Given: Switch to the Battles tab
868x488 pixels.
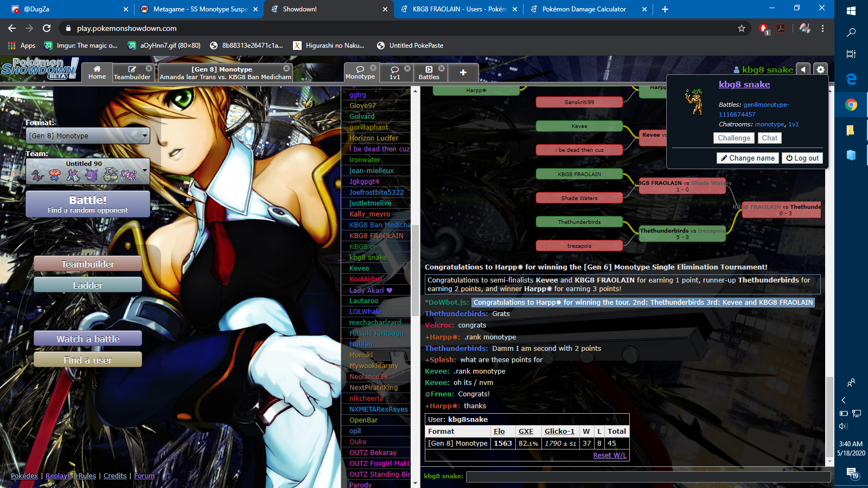Looking at the screenshot, I should pos(429,73).
